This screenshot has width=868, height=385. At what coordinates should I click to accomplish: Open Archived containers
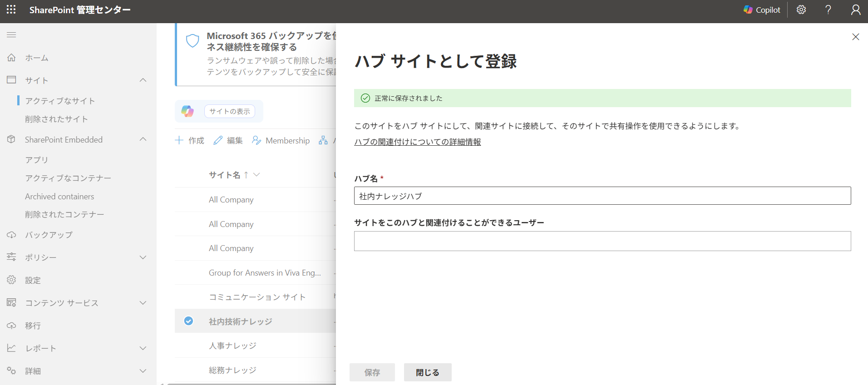(x=59, y=197)
